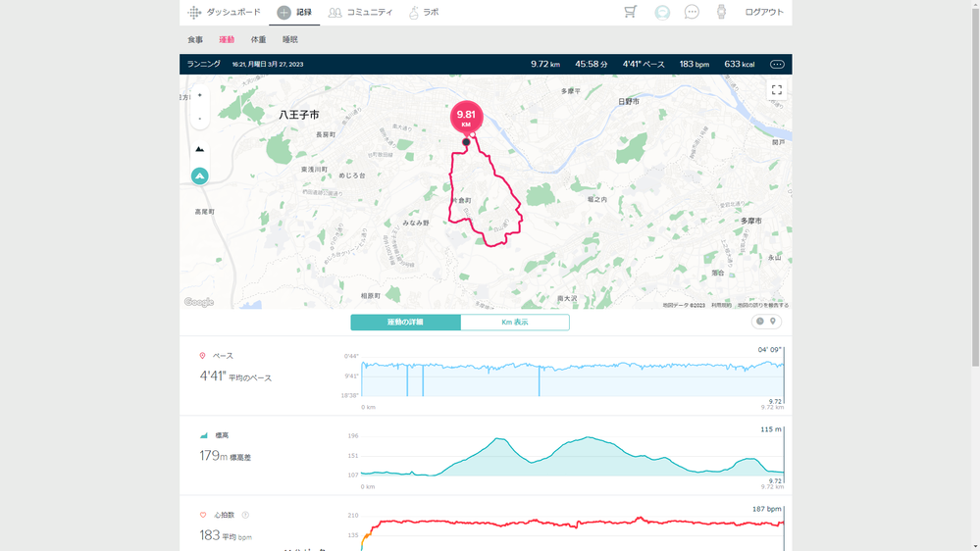Open the 睡眠 sub-tab
980x551 pixels.
[x=290, y=40]
